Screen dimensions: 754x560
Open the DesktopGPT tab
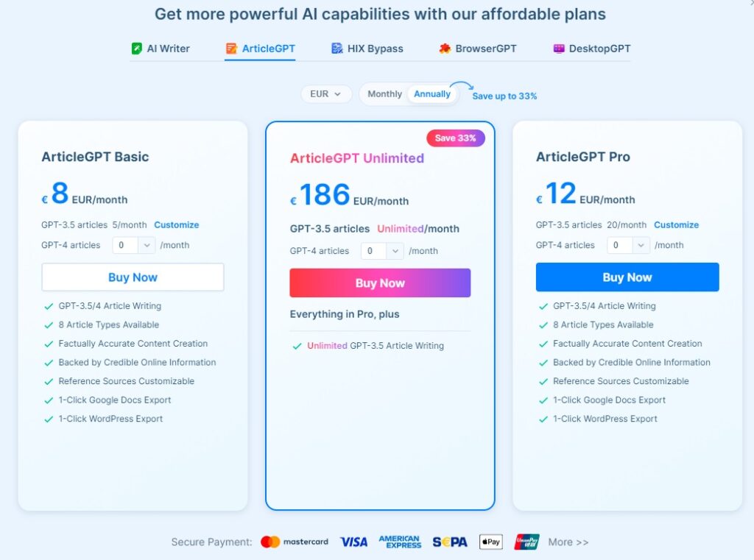tap(592, 49)
